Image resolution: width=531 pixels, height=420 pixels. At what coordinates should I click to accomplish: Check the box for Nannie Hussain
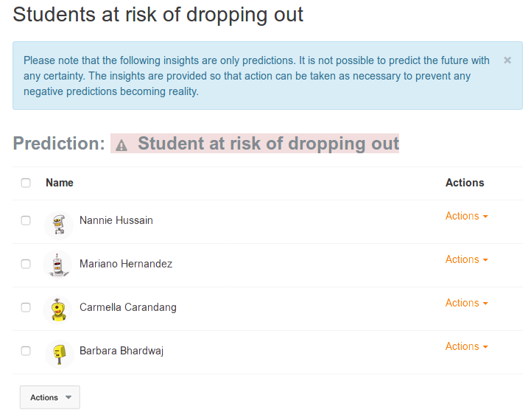click(26, 220)
